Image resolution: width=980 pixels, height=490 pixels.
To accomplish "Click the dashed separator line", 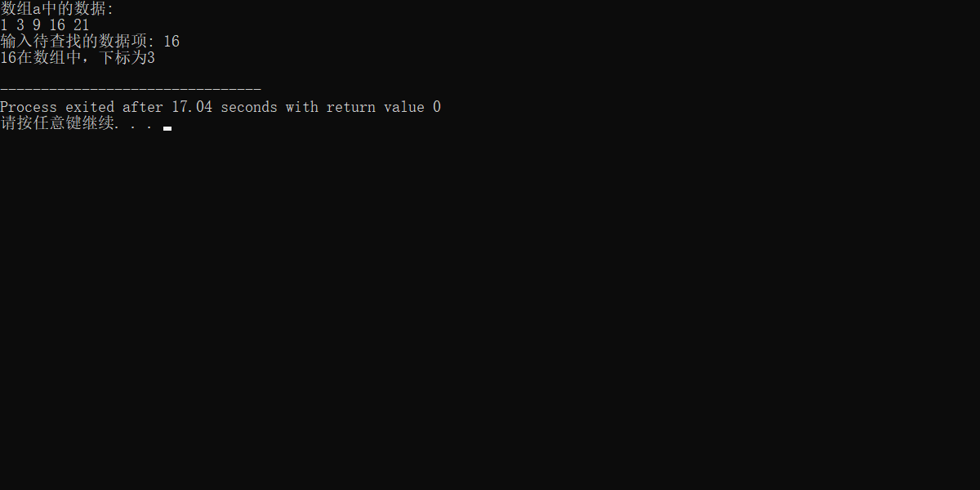I will click(131, 88).
